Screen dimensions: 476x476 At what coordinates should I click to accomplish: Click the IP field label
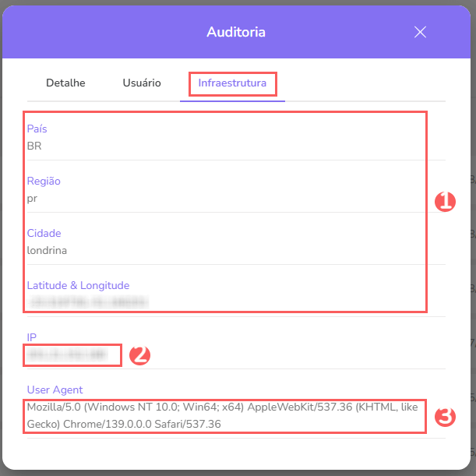(32, 337)
